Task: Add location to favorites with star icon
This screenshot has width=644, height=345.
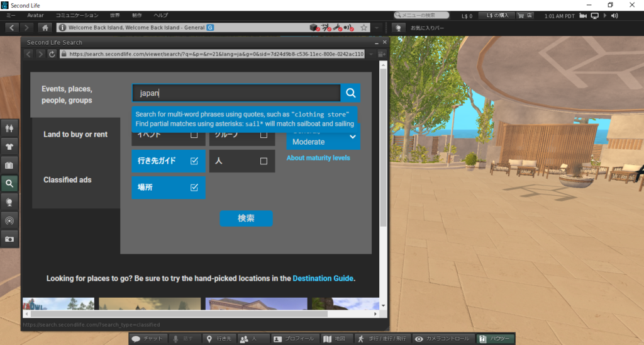Action: pos(364,28)
